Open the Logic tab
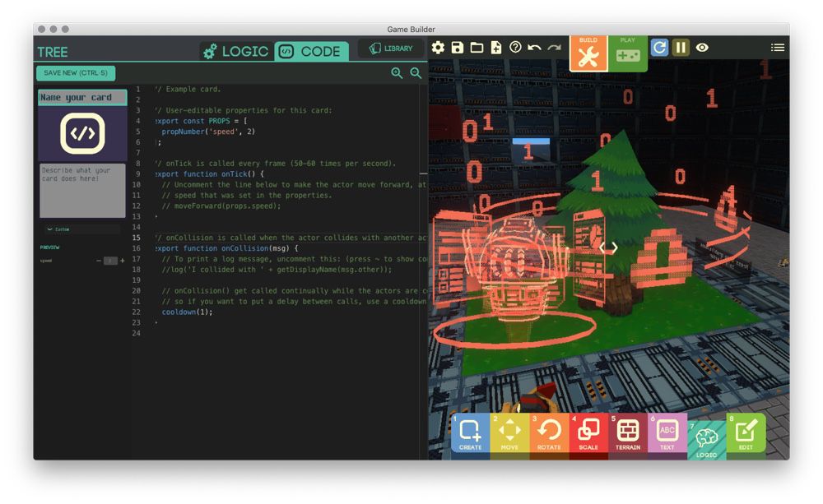The width and height of the screenshot is (823, 504). click(235, 52)
